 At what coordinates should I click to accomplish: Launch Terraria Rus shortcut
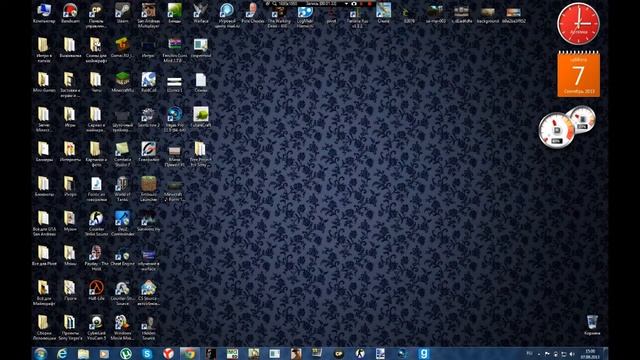pyautogui.click(x=357, y=16)
